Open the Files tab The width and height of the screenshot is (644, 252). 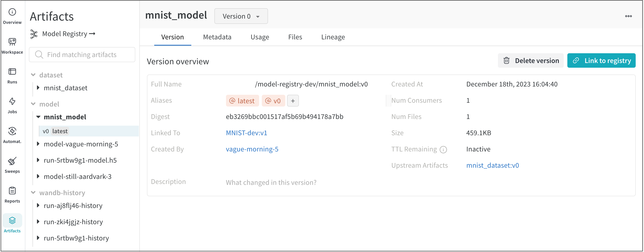click(295, 37)
